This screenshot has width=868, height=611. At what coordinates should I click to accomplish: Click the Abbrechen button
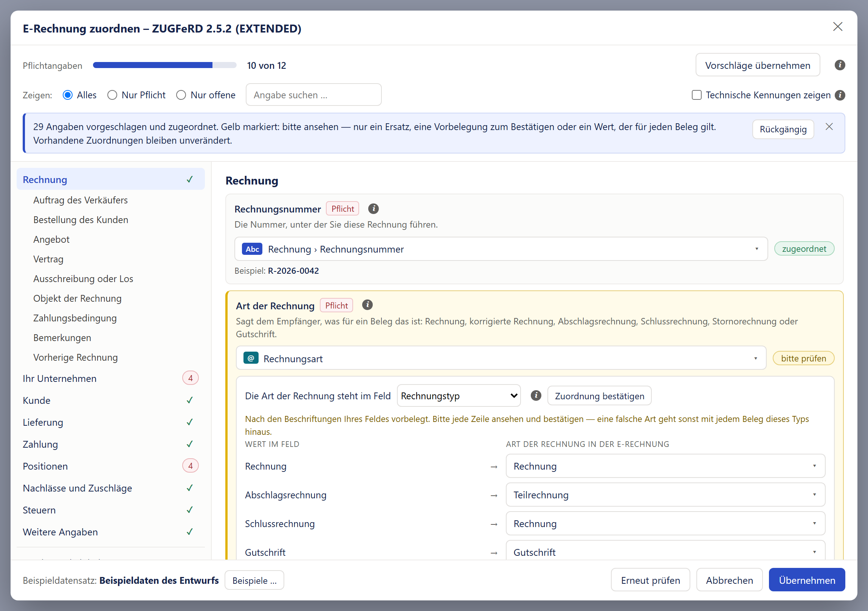tap(729, 580)
